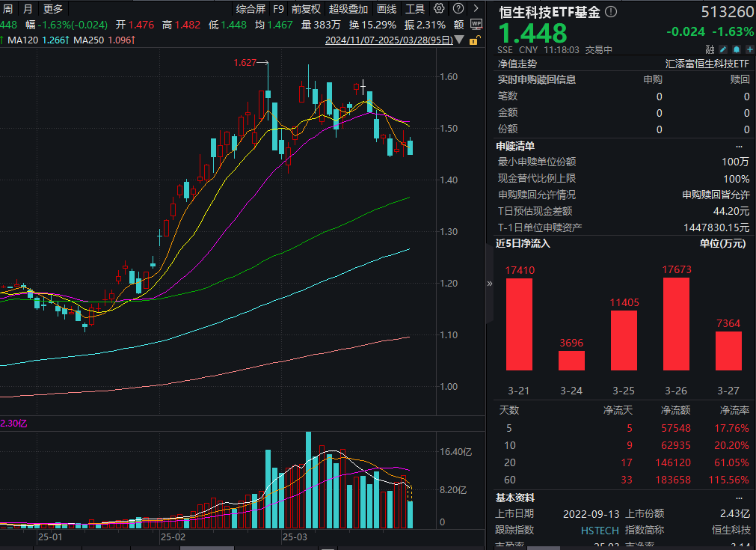Image resolution: width=756 pixels, height=550 pixels.
Task: Click the right chevron to reveal more tools
Action: point(476,9)
